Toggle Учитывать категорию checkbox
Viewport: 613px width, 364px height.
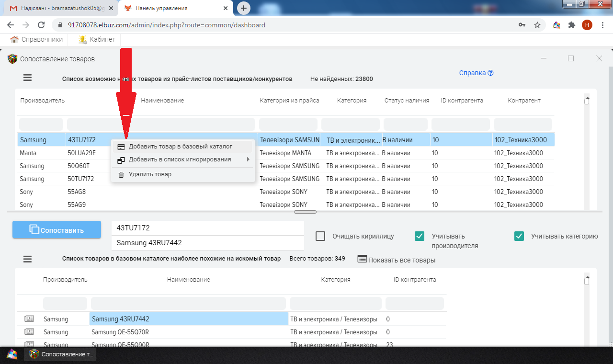519,236
